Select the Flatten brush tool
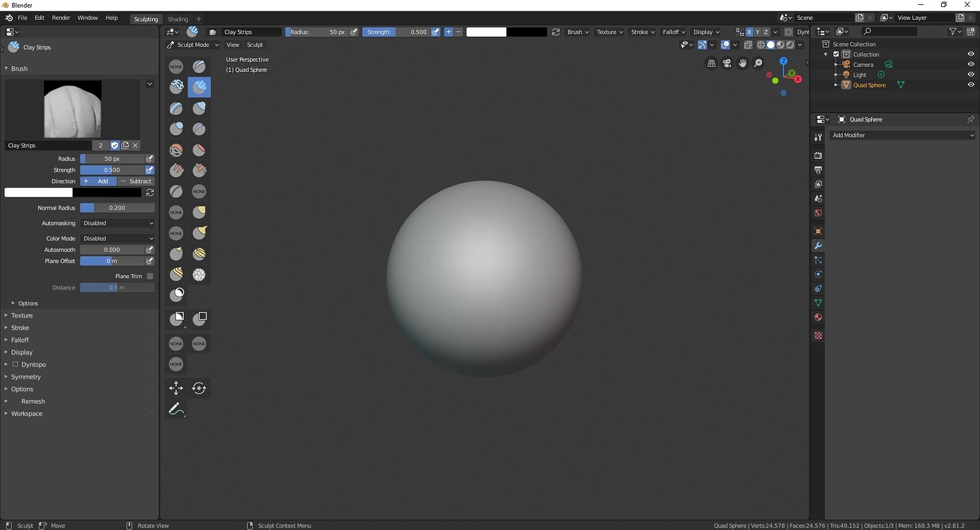This screenshot has width=980, height=530. tap(199, 150)
